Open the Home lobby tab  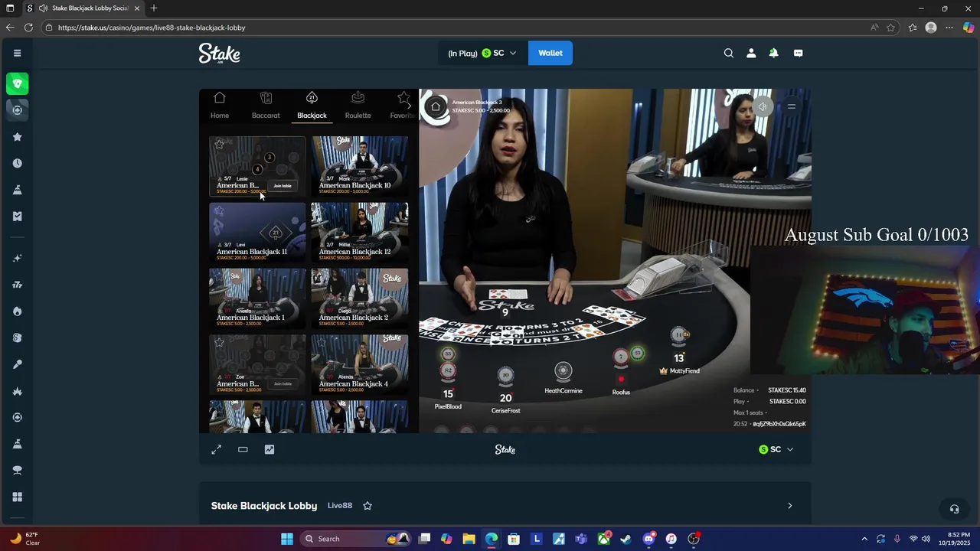pos(220,106)
